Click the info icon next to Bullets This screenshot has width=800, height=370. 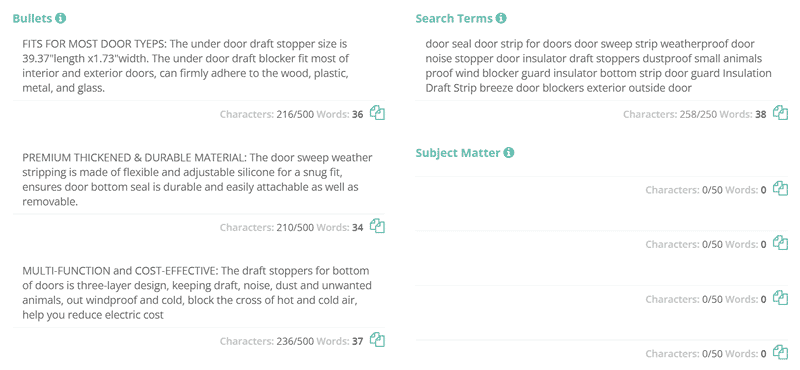[x=61, y=19]
